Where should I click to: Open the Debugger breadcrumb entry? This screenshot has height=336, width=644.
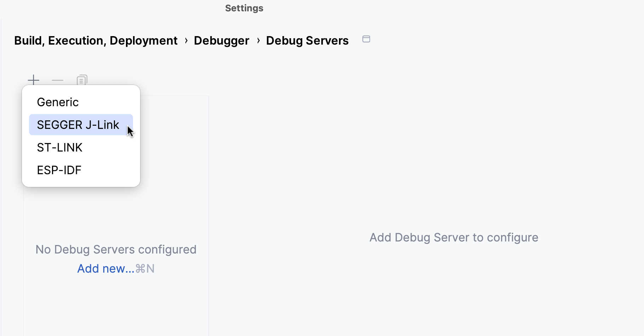click(x=222, y=40)
